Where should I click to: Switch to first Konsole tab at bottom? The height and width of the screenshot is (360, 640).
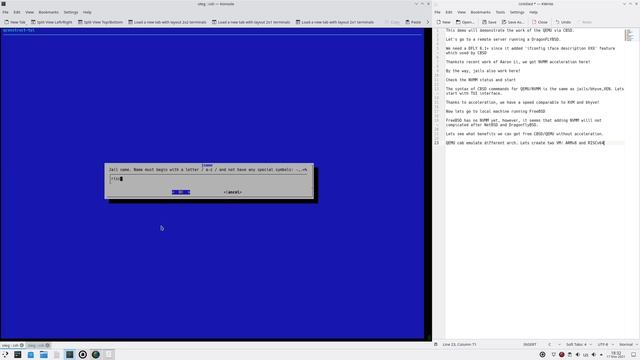(x=12, y=345)
